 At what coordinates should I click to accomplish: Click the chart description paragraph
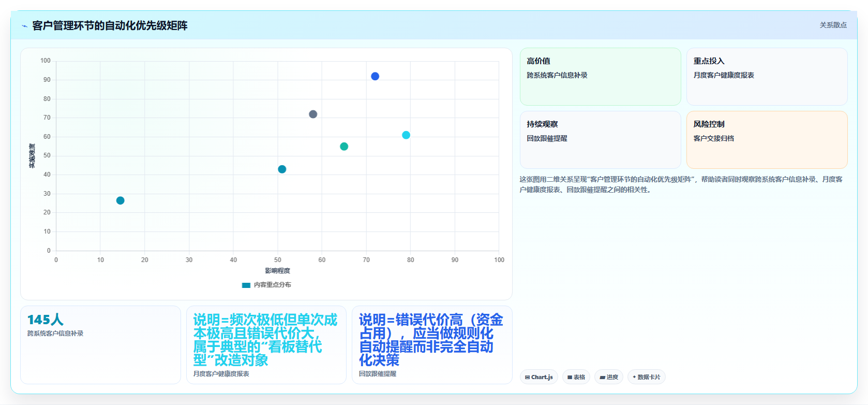pos(681,184)
